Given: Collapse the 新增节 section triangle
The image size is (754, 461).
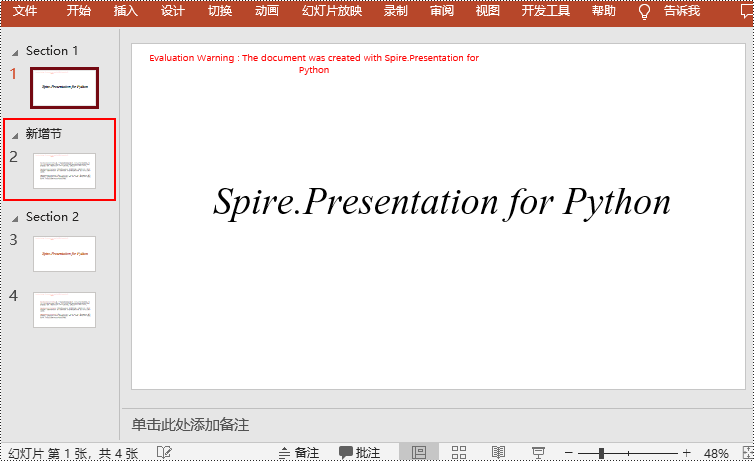Looking at the screenshot, I should click(15, 136).
